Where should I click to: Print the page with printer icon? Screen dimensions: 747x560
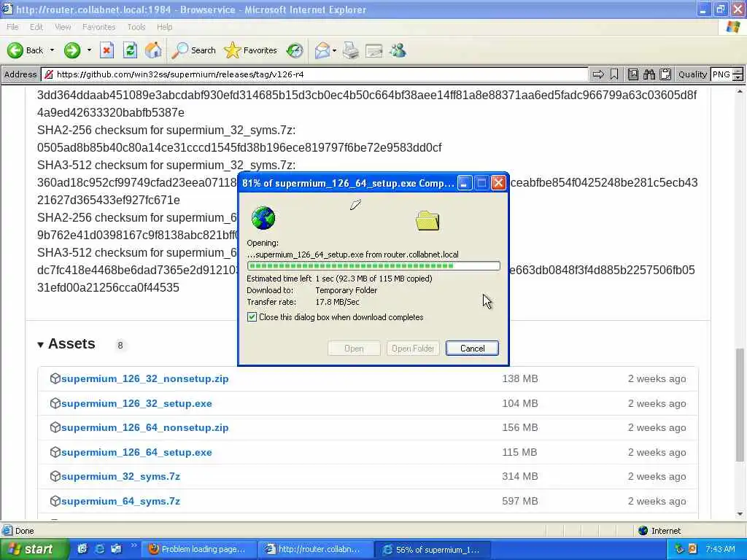351,50
